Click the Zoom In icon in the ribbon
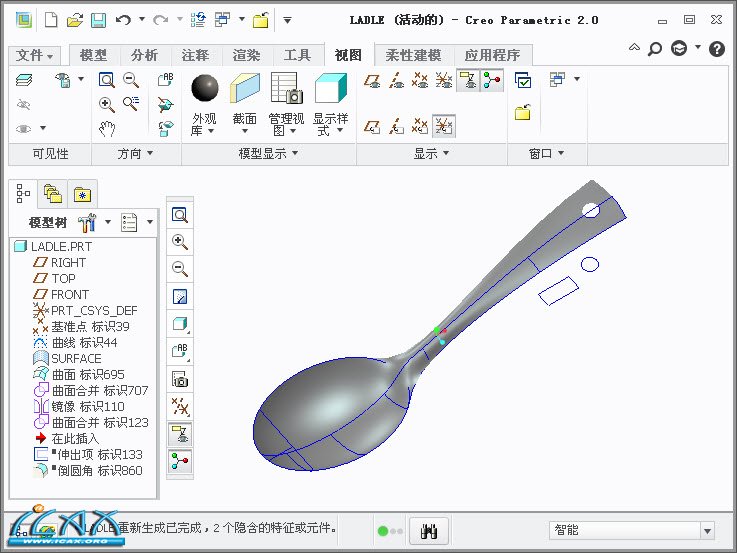 coord(107,104)
